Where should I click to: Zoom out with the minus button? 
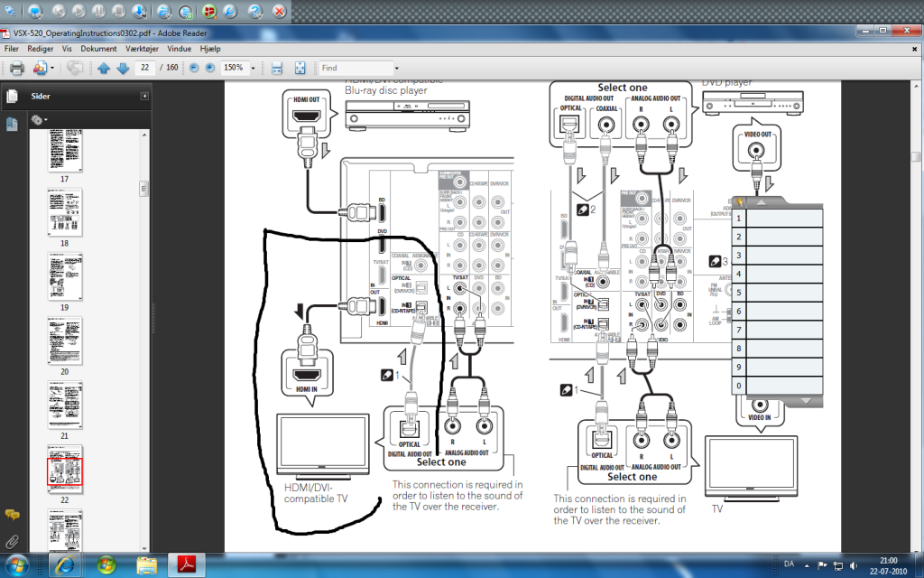194,68
